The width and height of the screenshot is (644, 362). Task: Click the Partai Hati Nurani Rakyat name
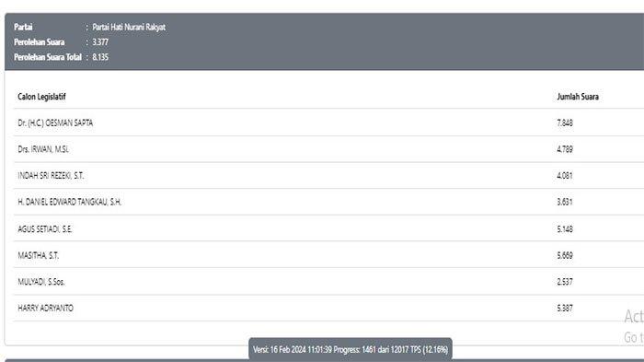pos(129,27)
